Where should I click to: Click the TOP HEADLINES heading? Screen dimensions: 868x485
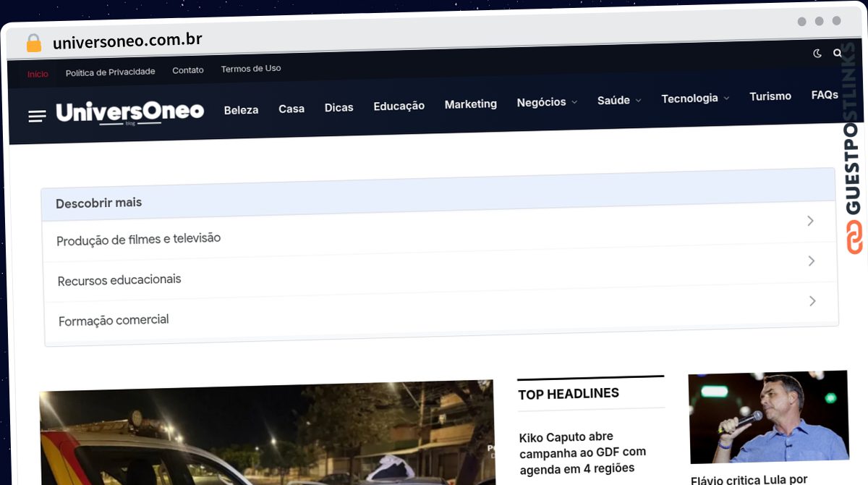pyautogui.click(x=569, y=394)
